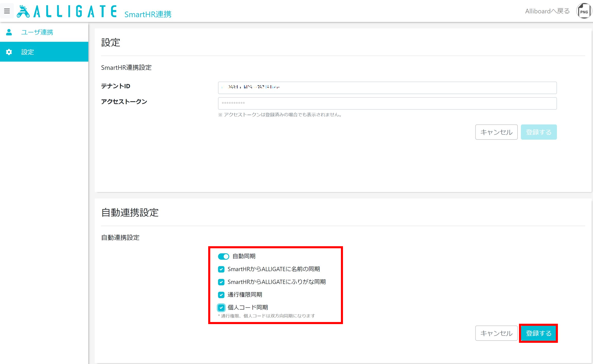The height and width of the screenshot is (364, 593).
Task: Open the PNG user avatar
Action: (584, 11)
